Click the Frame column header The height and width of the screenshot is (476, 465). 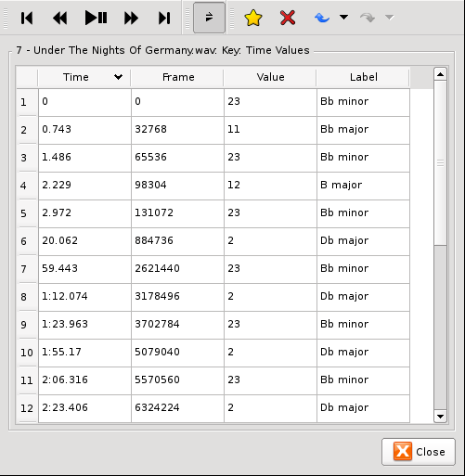(x=177, y=77)
